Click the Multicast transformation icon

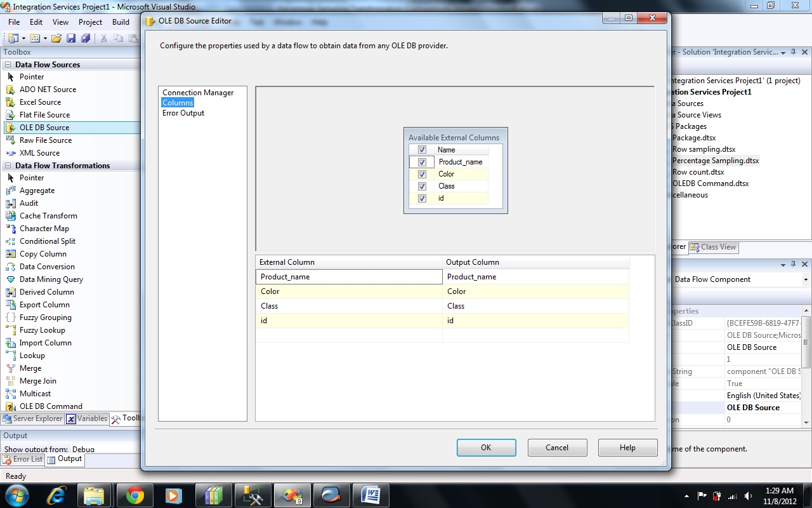point(10,394)
